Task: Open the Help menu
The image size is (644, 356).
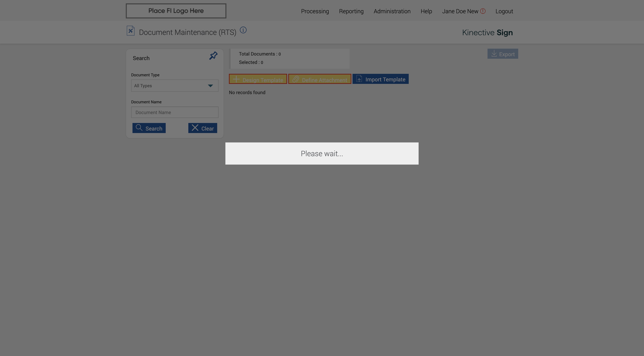Action: pyautogui.click(x=426, y=12)
